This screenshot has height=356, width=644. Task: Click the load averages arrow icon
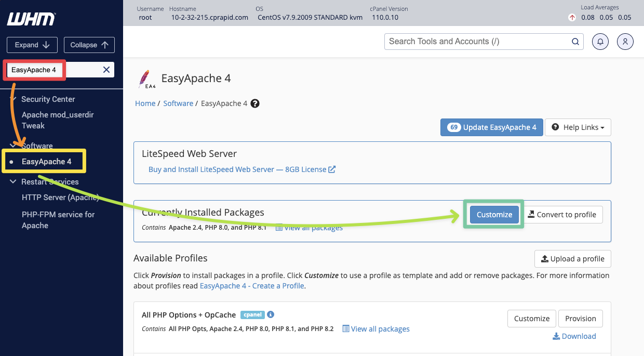[x=572, y=18]
